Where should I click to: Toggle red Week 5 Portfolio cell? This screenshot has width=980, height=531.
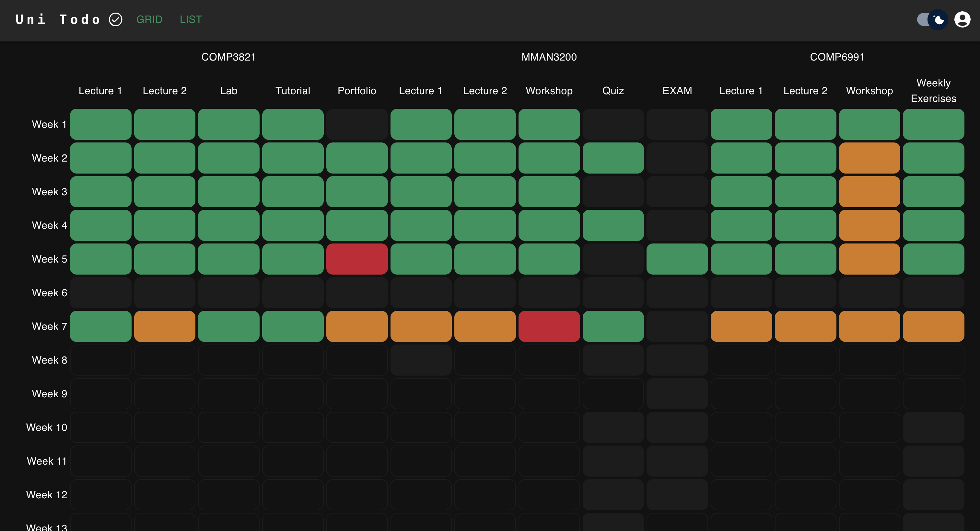coord(357,259)
